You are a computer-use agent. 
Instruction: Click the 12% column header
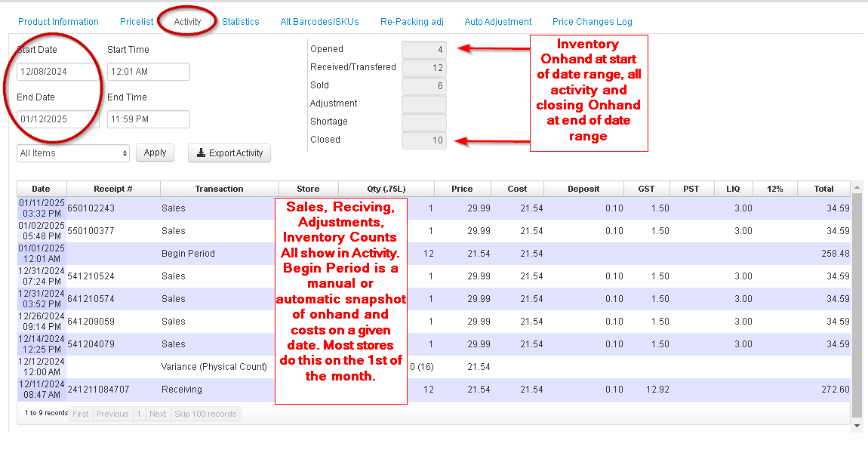pos(775,189)
